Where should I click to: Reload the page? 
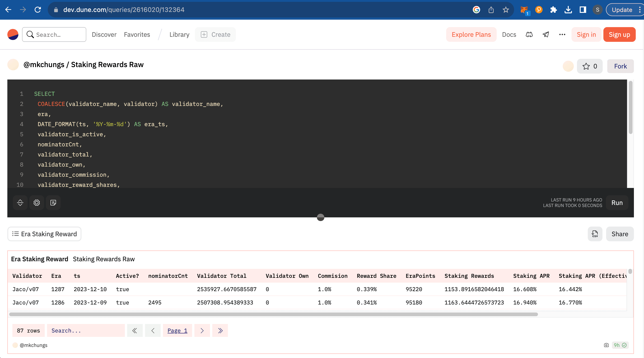pos(37,9)
